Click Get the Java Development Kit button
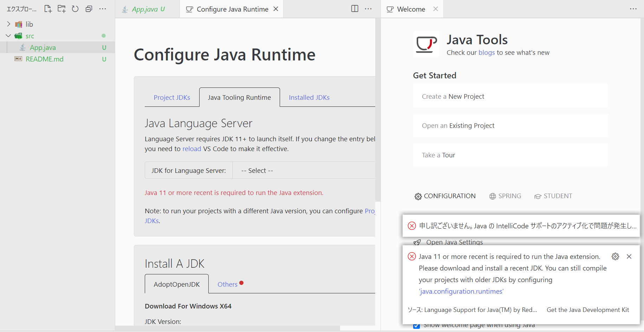The image size is (644, 332). tap(588, 310)
